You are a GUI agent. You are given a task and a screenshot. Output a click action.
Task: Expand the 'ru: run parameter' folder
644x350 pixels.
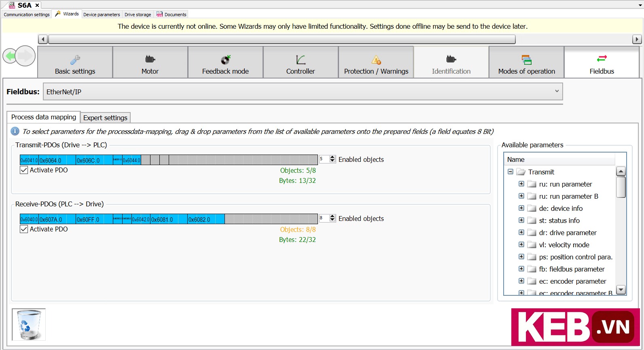pos(521,184)
